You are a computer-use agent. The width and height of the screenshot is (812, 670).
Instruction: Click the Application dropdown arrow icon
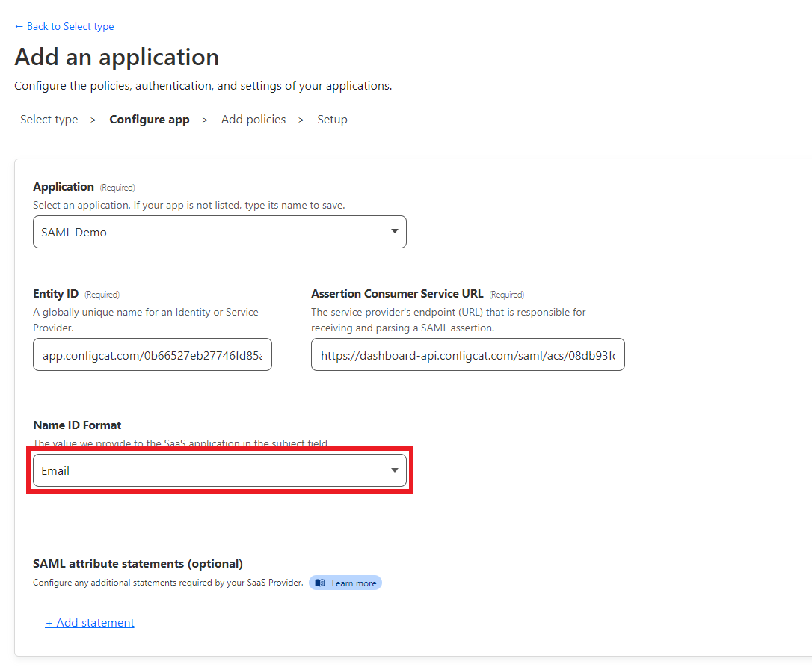394,232
